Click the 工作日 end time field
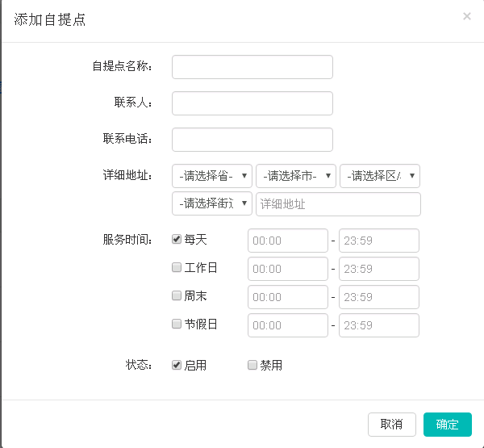The image size is (484, 448). [x=378, y=269]
